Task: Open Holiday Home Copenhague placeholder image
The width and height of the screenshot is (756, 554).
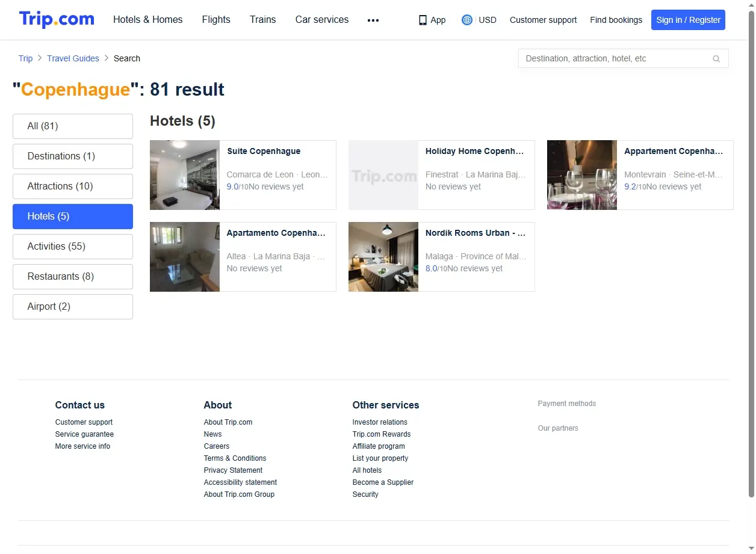Action: tap(383, 175)
